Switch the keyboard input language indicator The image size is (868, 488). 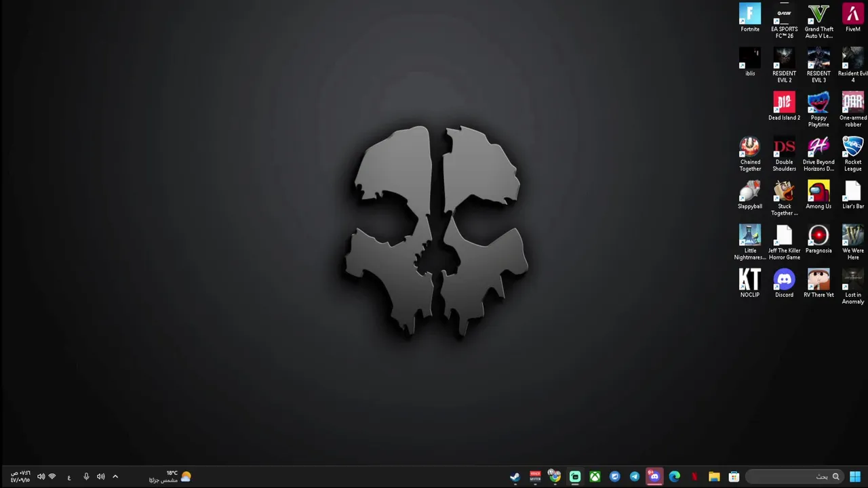(x=69, y=476)
